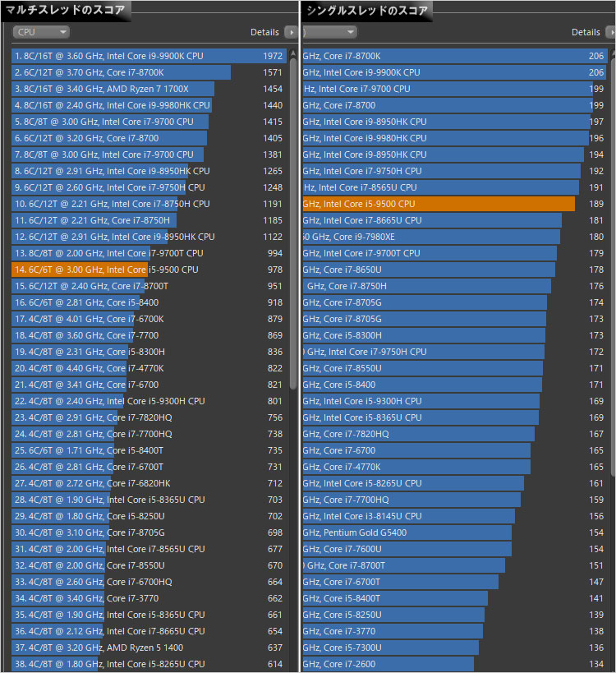
Task: Select single-thread Intel Core i3-8145U row
Action: point(455,516)
